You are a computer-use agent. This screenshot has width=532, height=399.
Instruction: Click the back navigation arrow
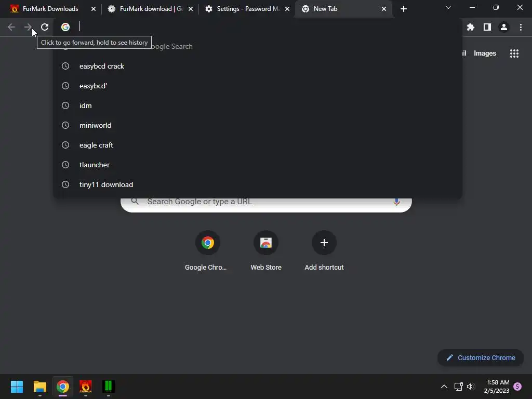11,27
